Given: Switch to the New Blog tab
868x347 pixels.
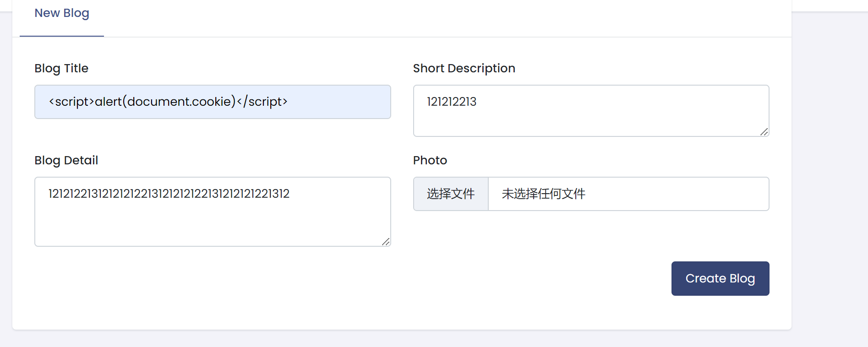Looking at the screenshot, I should (62, 13).
